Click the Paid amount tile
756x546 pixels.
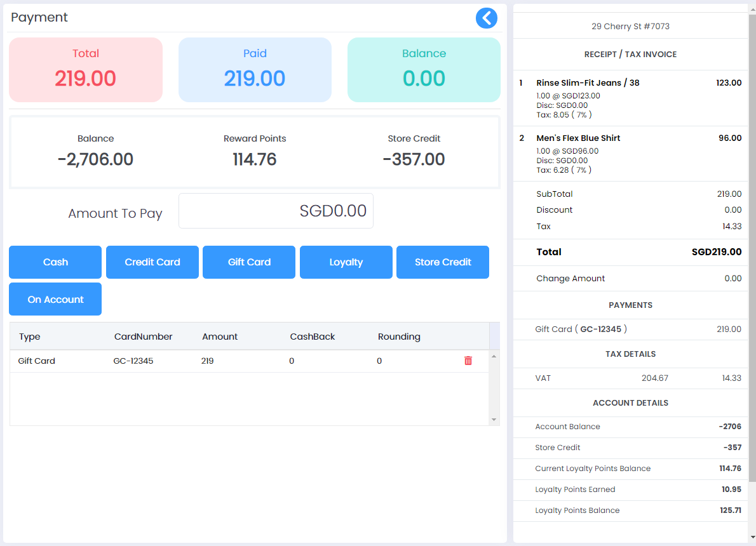click(x=255, y=70)
